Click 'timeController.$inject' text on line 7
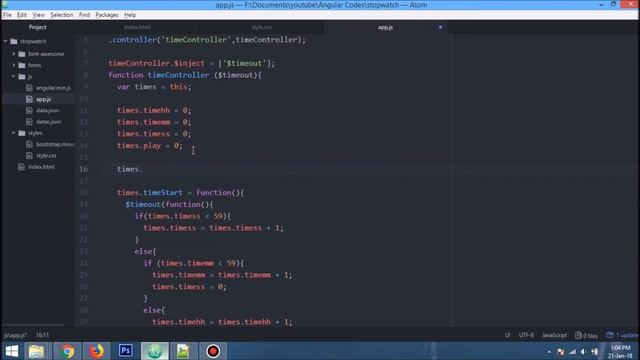The image size is (640, 360). tap(156, 63)
